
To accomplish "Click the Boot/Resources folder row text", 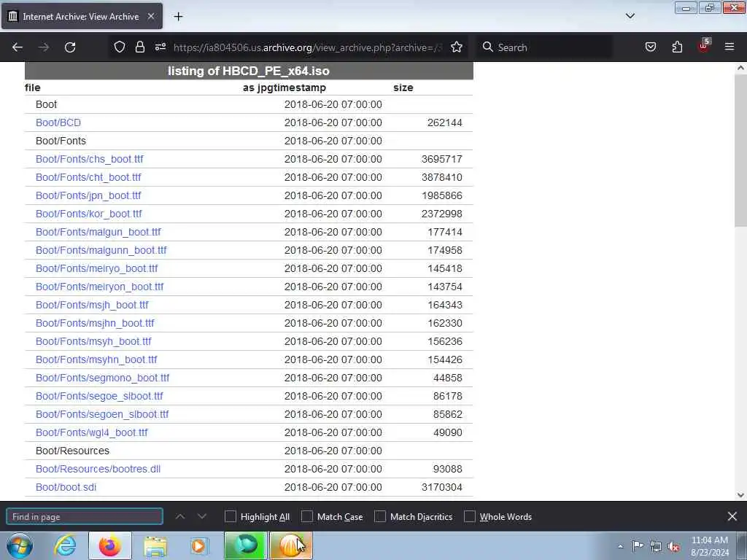I will pyautogui.click(x=72, y=451).
